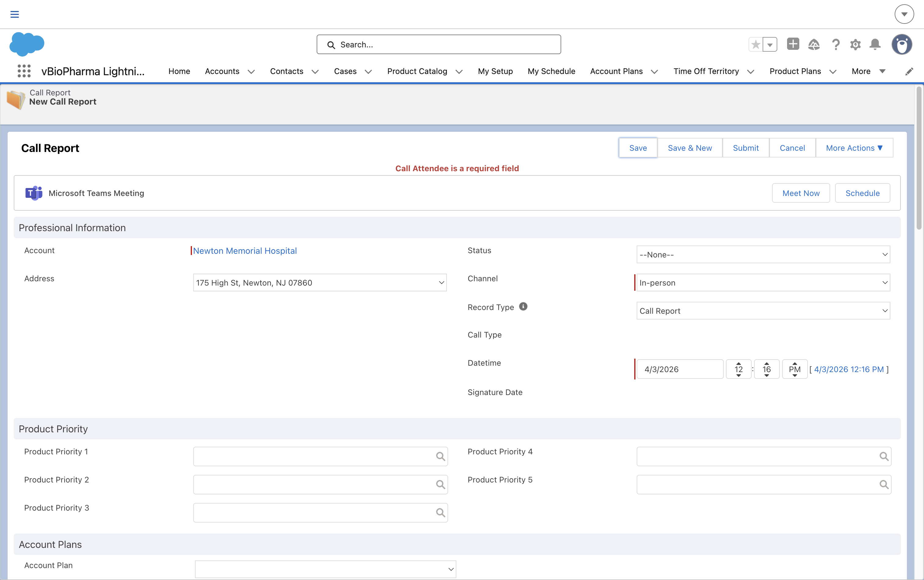Increase the hour stepper up arrow
The width and height of the screenshot is (924, 580).
(x=738, y=363)
